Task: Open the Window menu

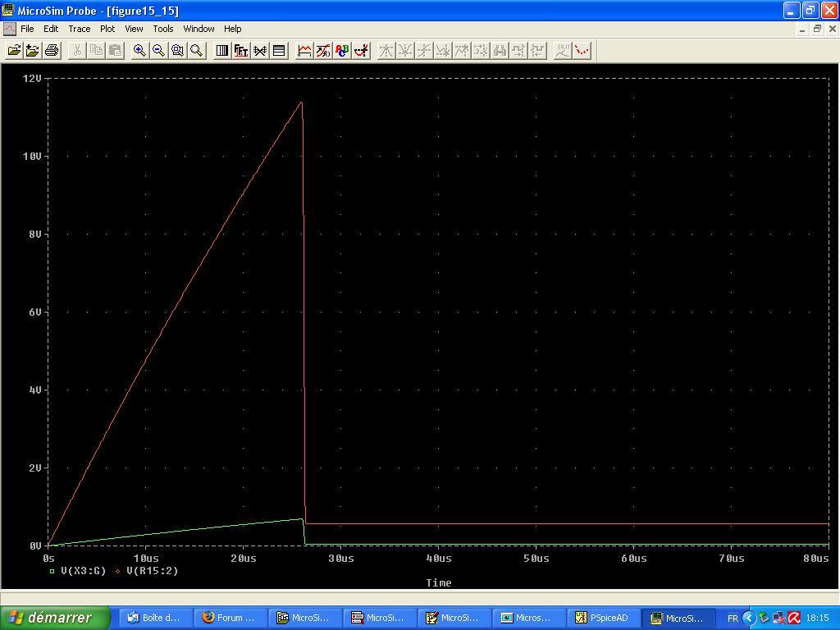Action: (x=199, y=29)
